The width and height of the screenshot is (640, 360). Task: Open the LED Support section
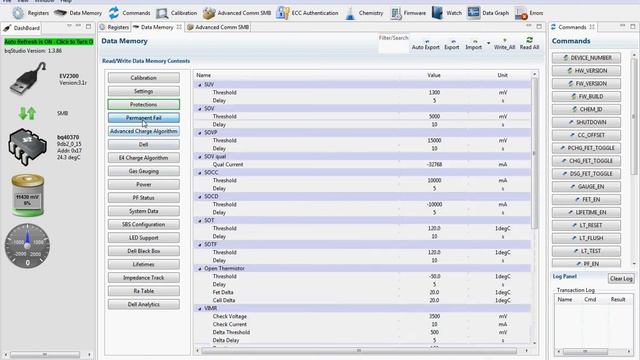144,238
